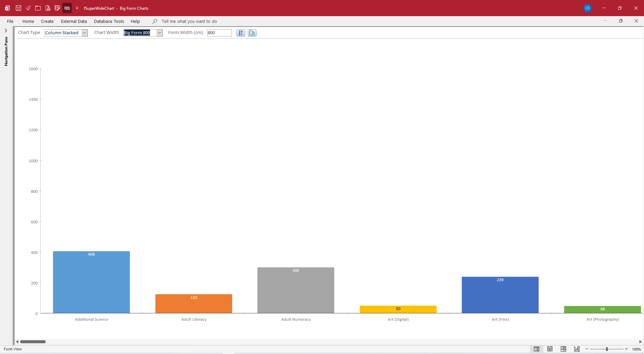
Task: Click the search magnifier icon
Action: [x=155, y=21]
